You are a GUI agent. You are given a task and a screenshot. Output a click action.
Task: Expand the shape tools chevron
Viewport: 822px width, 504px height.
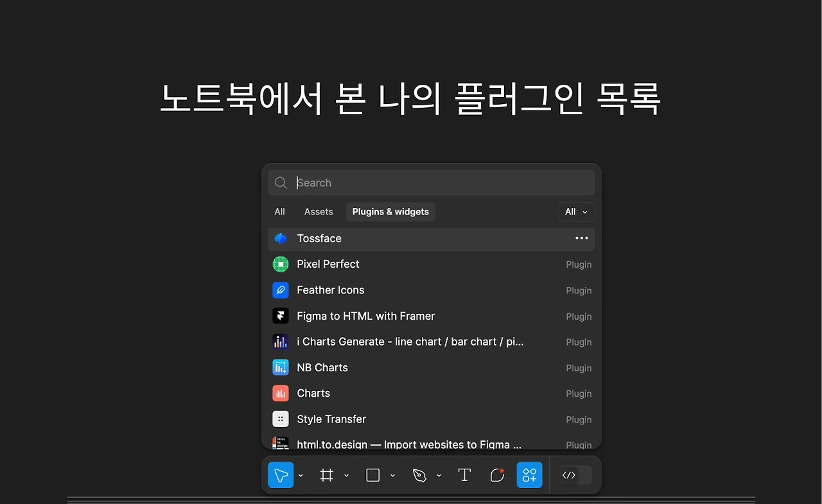[x=393, y=476]
